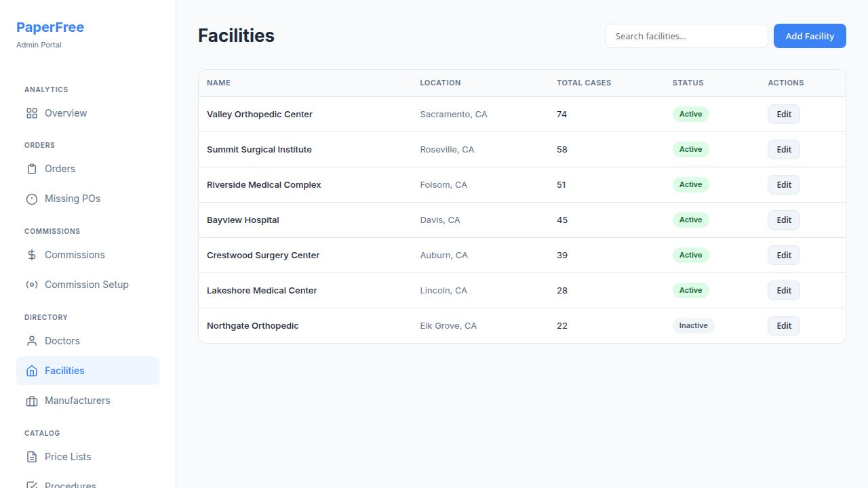Select the Commissions dollar sign icon
Image resolution: width=868 pixels, height=488 pixels.
point(31,255)
